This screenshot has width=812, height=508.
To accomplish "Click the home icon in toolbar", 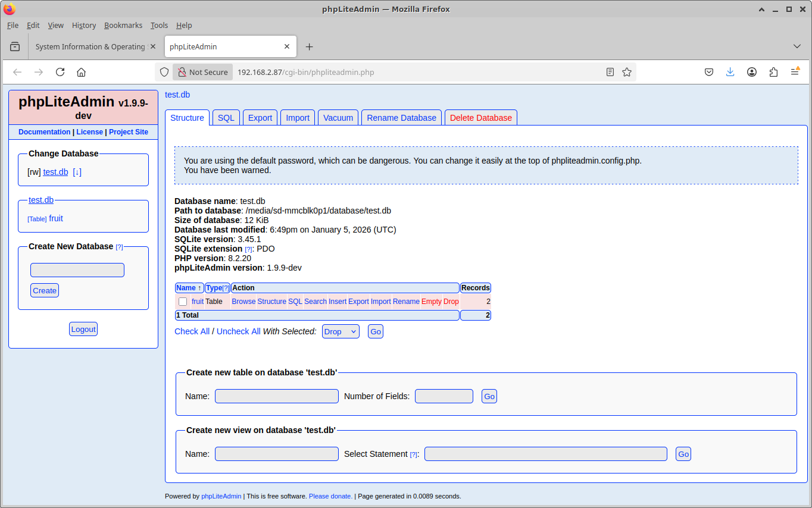I will tap(82, 72).
